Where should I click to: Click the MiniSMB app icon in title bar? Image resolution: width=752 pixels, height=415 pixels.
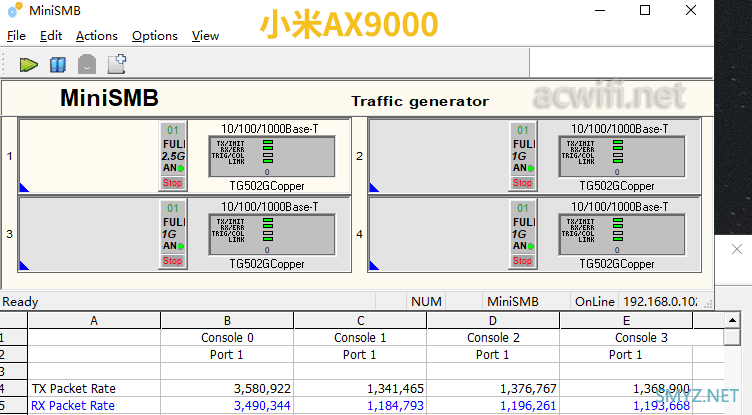click(14, 11)
